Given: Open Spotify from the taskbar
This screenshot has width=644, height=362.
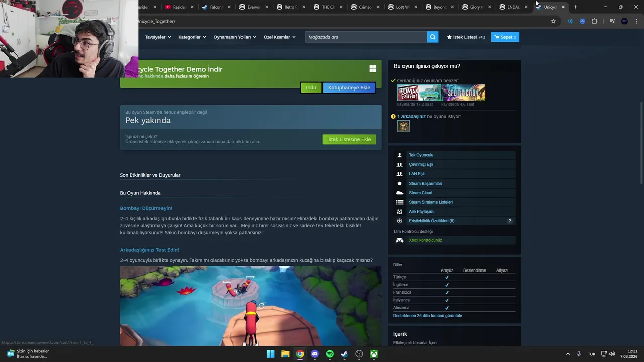Looking at the screenshot, I should [x=330, y=354].
